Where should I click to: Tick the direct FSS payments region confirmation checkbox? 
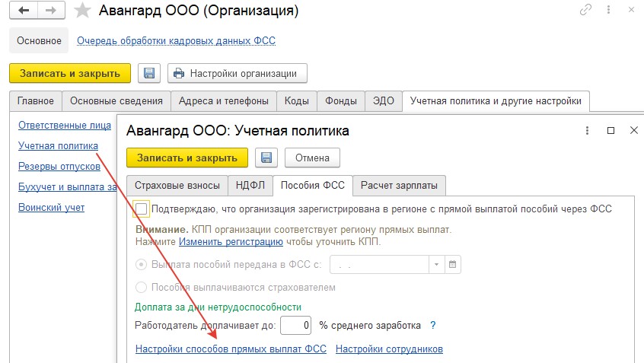(141, 209)
